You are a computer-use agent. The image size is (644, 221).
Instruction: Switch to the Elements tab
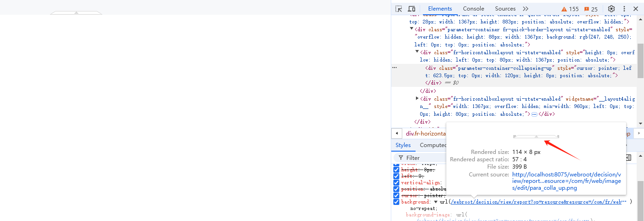440,9
